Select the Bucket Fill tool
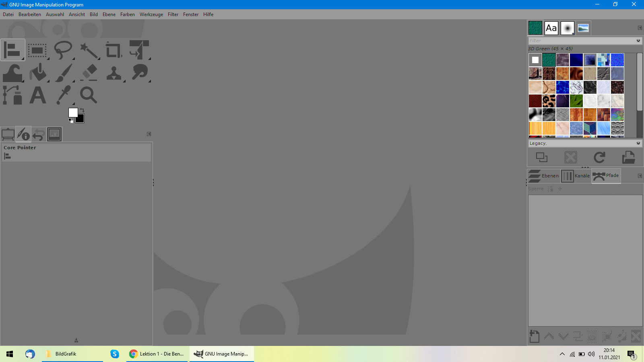This screenshot has height=362, width=644. point(38,73)
